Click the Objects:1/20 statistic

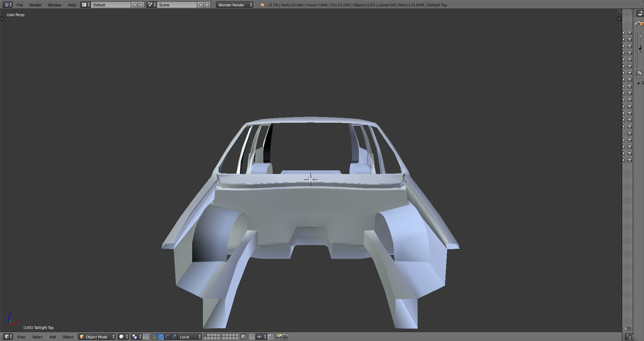pyautogui.click(x=364, y=5)
